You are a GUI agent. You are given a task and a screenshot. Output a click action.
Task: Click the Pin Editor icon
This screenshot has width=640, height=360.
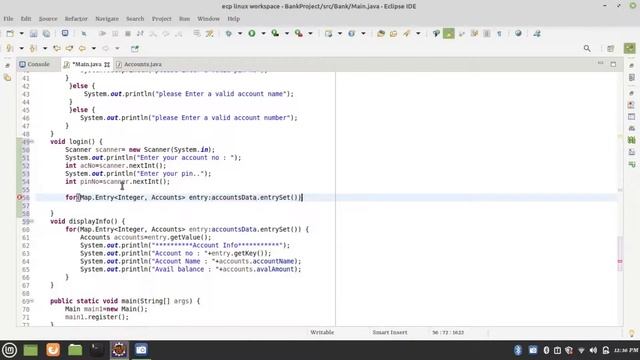[135, 49]
